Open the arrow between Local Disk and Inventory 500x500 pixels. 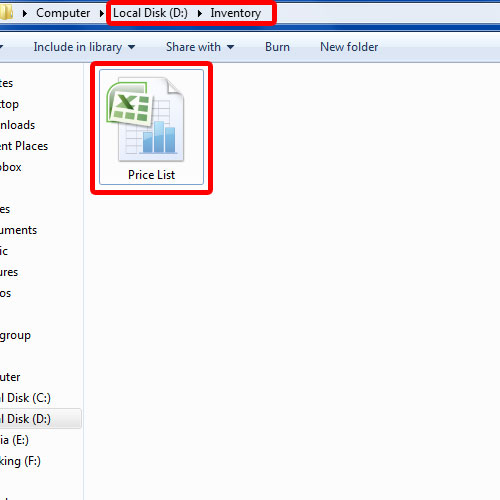click(200, 14)
